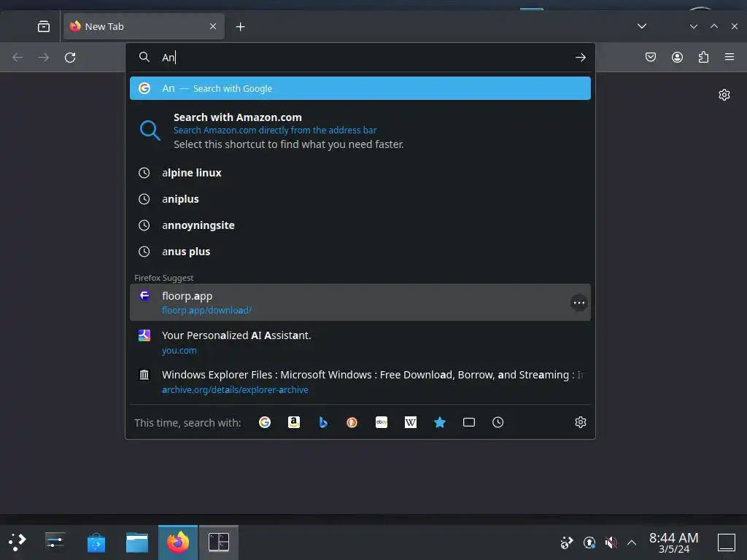
Task: Search open tabs with tab icon
Action: [469, 422]
